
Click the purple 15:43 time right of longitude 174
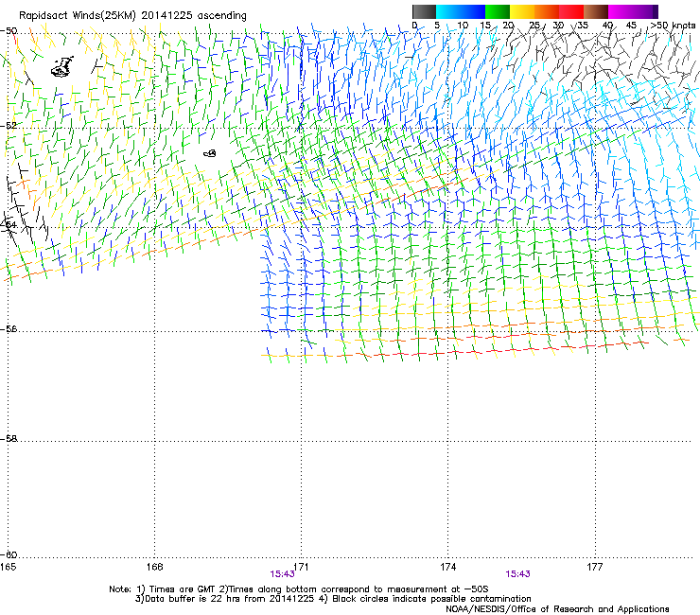click(x=517, y=574)
